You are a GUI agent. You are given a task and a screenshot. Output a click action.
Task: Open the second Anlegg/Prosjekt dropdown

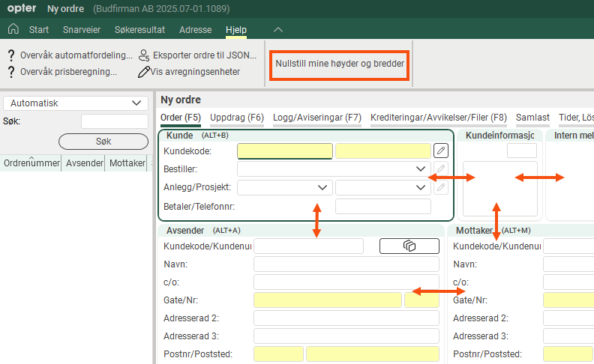click(x=420, y=187)
